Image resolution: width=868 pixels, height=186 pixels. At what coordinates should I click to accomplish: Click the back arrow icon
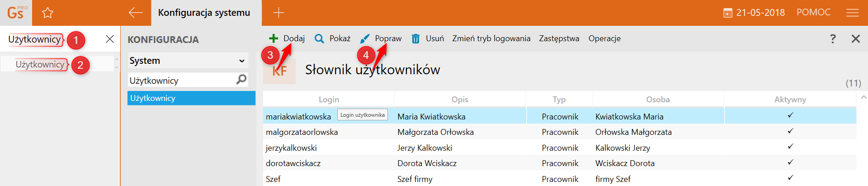pos(136,13)
